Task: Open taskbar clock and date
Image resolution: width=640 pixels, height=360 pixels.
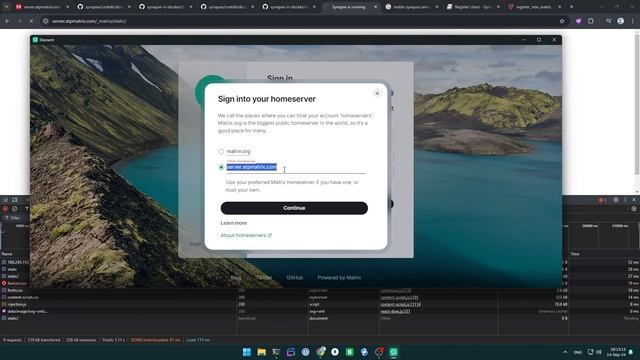Action: tap(616, 352)
